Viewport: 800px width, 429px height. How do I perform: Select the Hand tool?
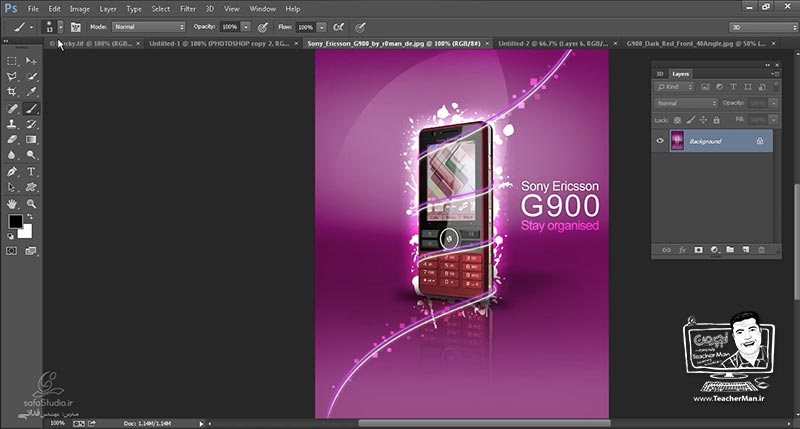click(x=12, y=204)
